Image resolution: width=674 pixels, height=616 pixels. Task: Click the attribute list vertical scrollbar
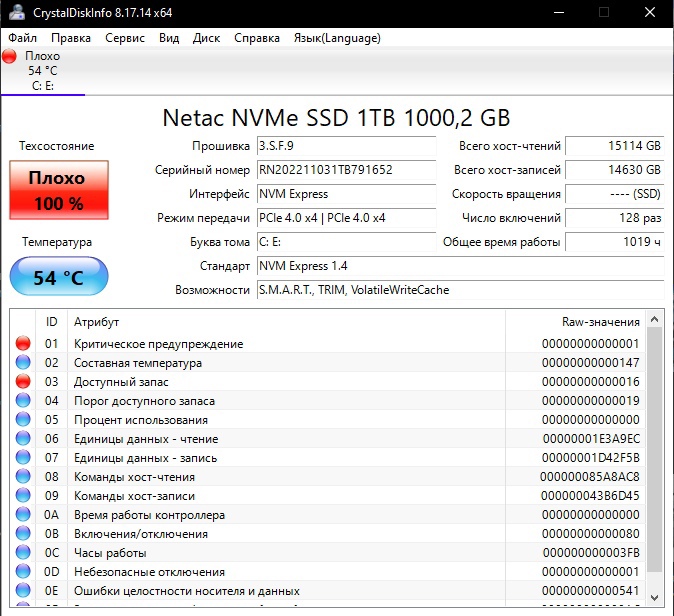pos(655,460)
